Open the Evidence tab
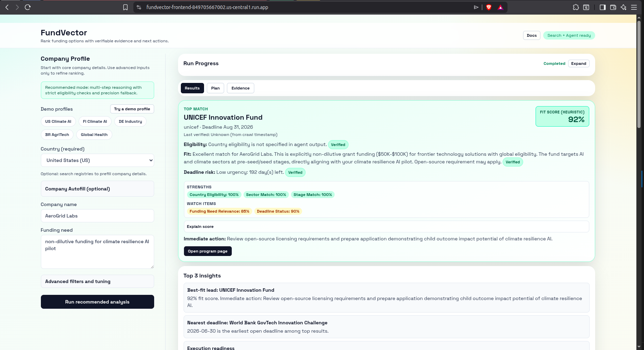The image size is (644, 350). (x=240, y=88)
